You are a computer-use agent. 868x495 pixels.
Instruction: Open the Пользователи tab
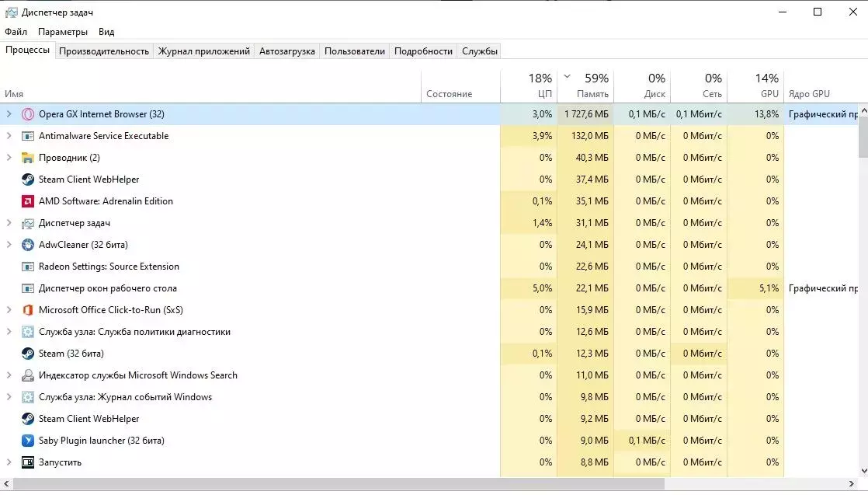pos(355,51)
